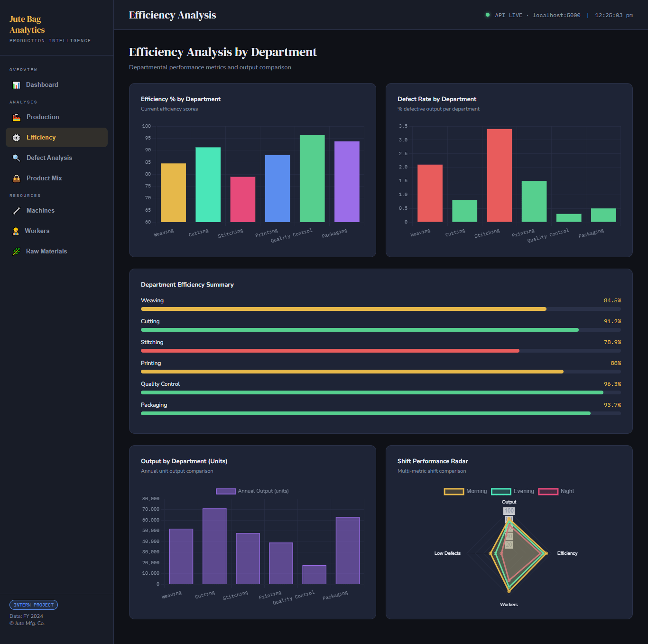Click the 88% Printing value
The image size is (648, 644).
click(x=616, y=363)
